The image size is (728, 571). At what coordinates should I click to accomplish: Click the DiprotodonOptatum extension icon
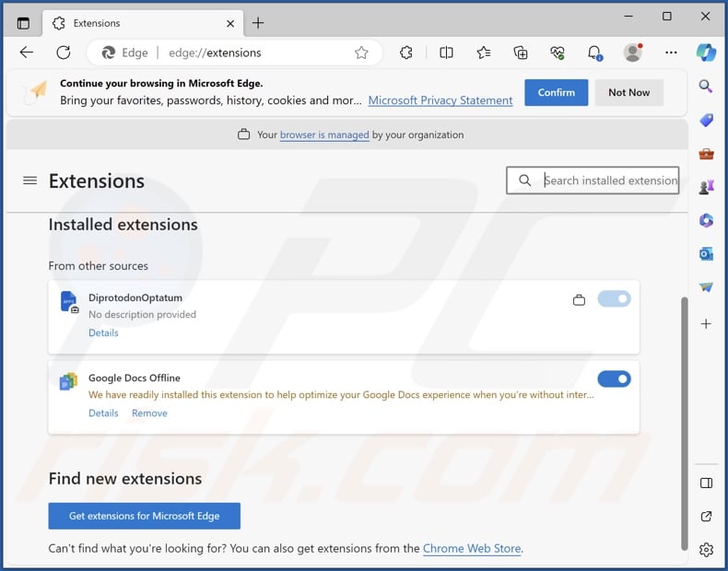(x=69, y=301)
